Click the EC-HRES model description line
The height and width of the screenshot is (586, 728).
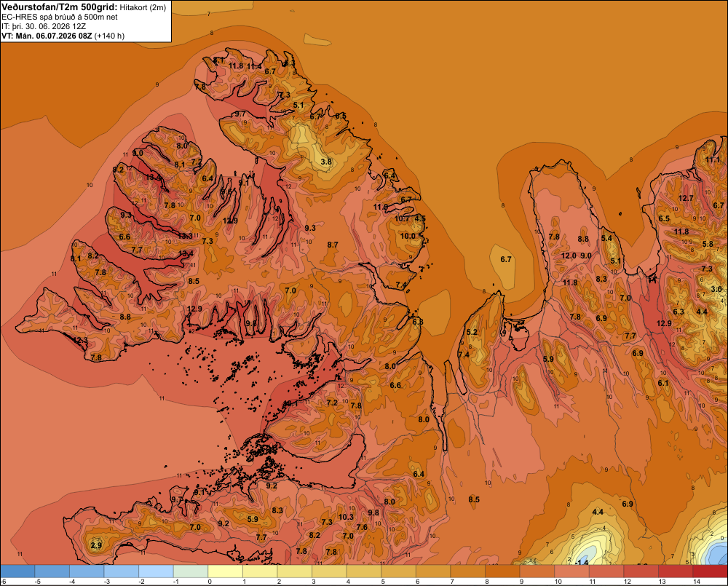pos(60,17)
